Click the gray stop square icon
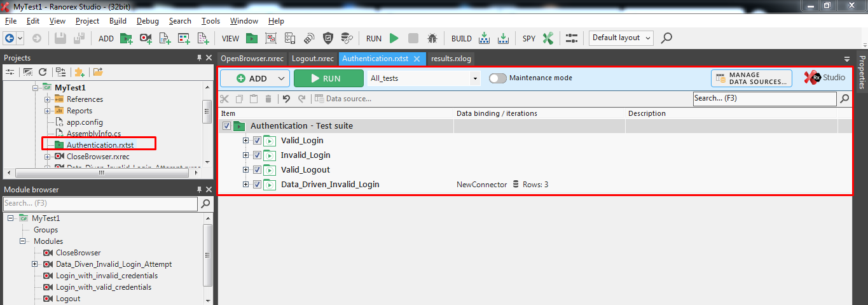Image resolution: width=868 pixels, height=305 pixels. click(413, 38)
